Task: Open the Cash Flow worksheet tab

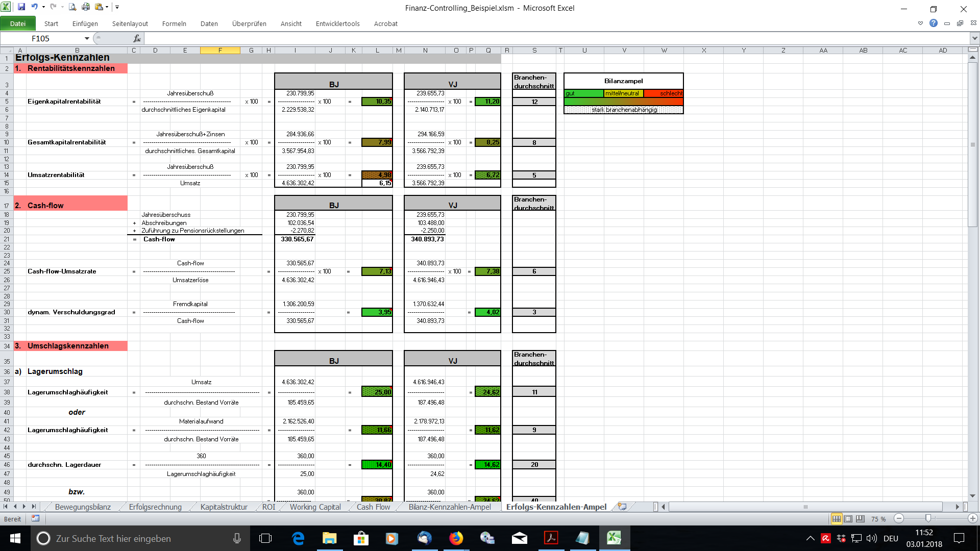Action: (x=373, y=507)
